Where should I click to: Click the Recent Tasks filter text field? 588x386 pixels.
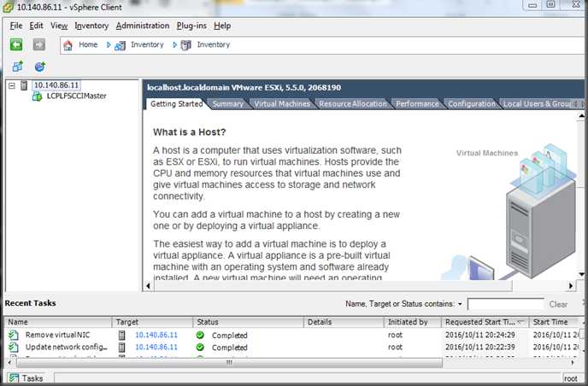click(505, 304)
